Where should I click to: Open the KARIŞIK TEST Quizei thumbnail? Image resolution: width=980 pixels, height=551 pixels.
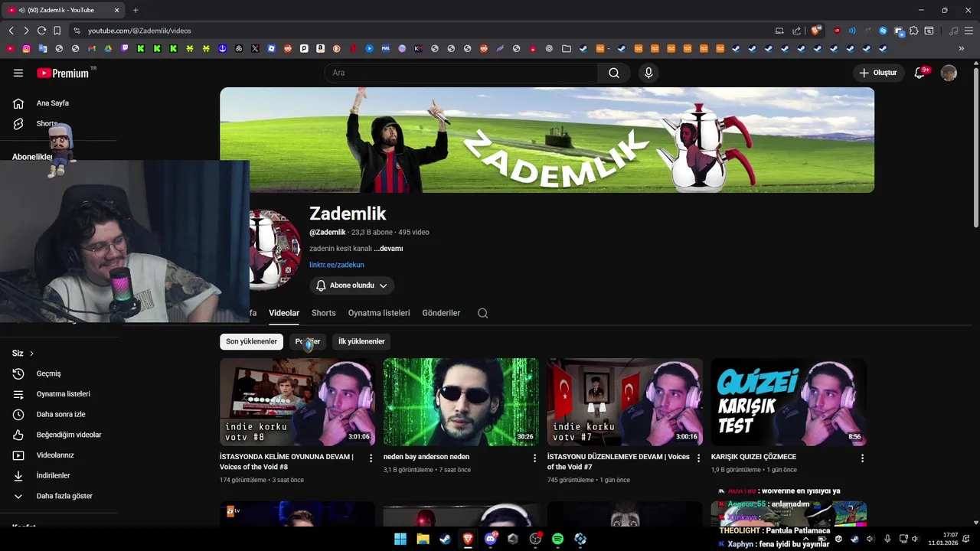click(x=789, y=402)
